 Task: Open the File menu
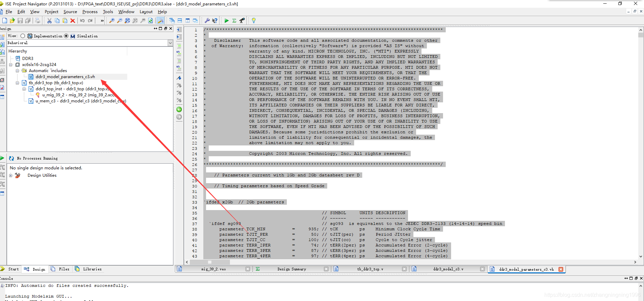pos(9,12)
